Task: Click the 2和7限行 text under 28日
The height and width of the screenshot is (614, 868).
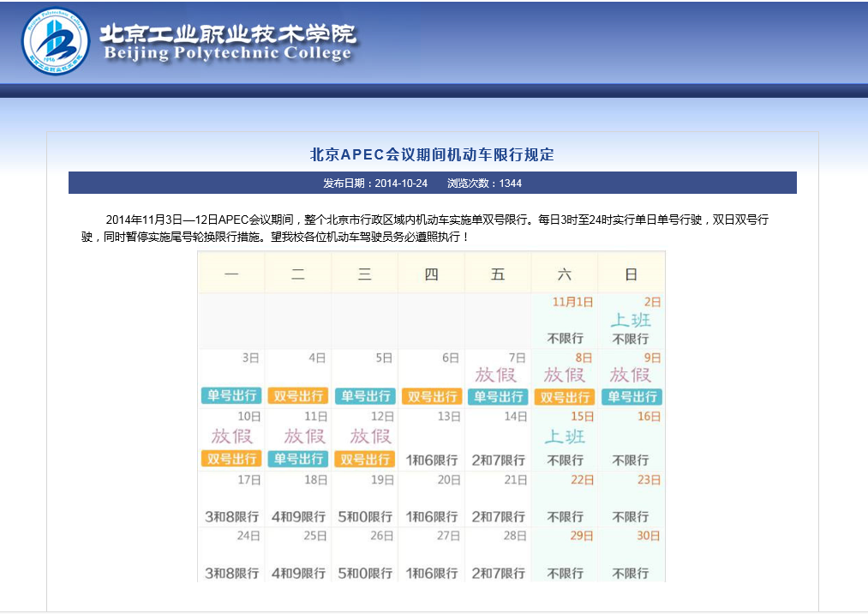Action: (498, 574)
